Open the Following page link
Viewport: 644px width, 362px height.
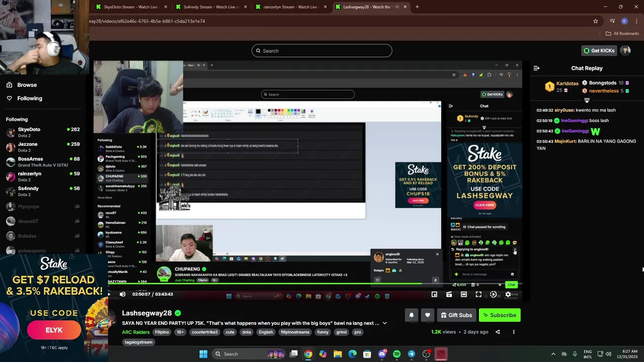24,99
